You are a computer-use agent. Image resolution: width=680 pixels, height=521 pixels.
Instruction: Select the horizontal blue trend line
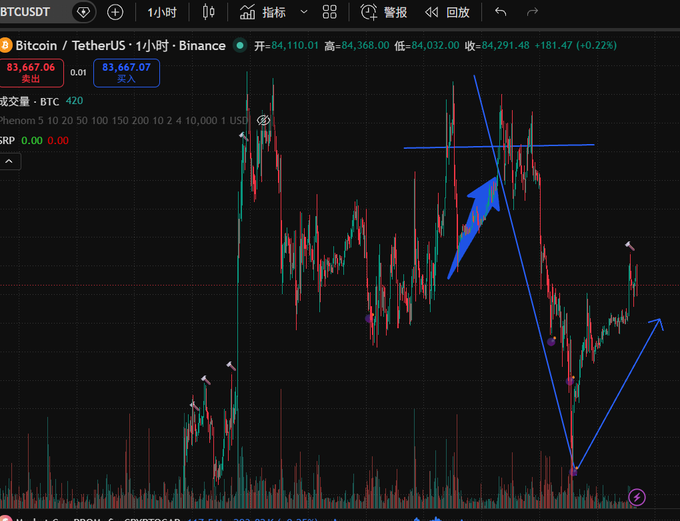(499, 146)
